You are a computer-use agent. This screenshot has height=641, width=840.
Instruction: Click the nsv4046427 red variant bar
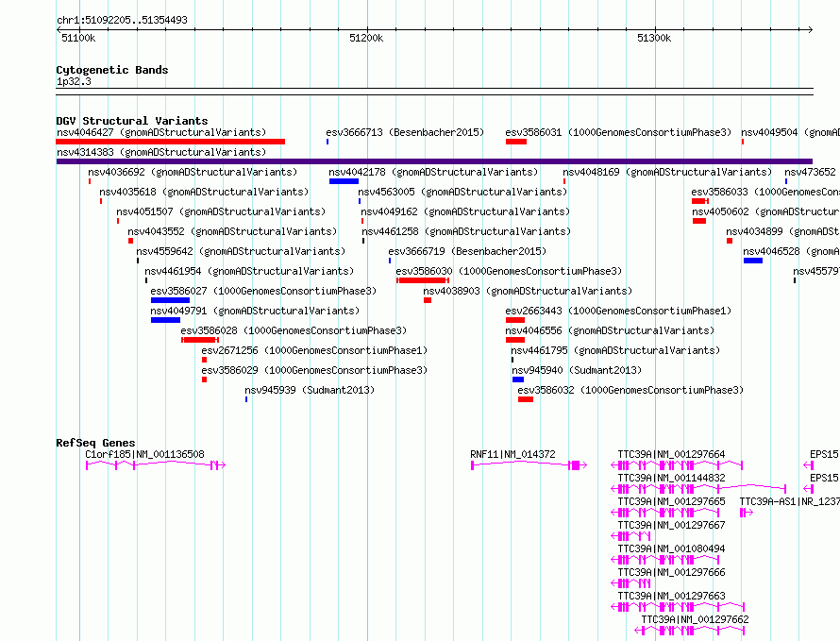tap(170, 142)
